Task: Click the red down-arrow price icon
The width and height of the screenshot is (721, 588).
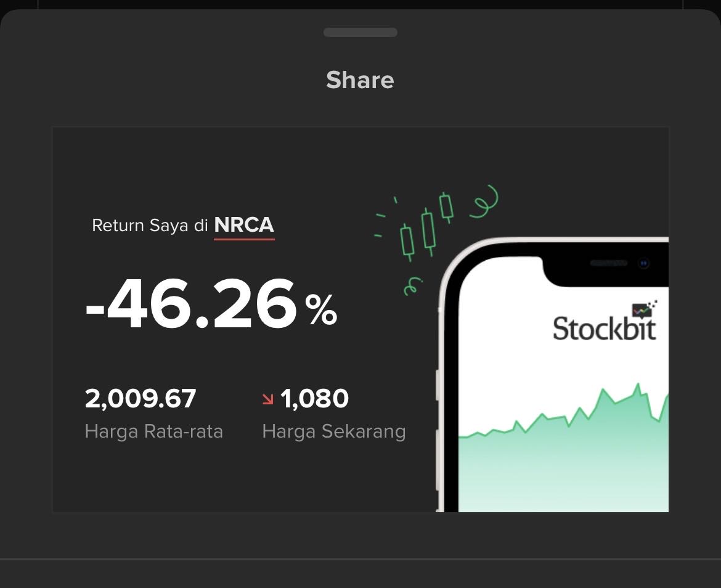Action: pyautogui.click(x=267, y=399)
